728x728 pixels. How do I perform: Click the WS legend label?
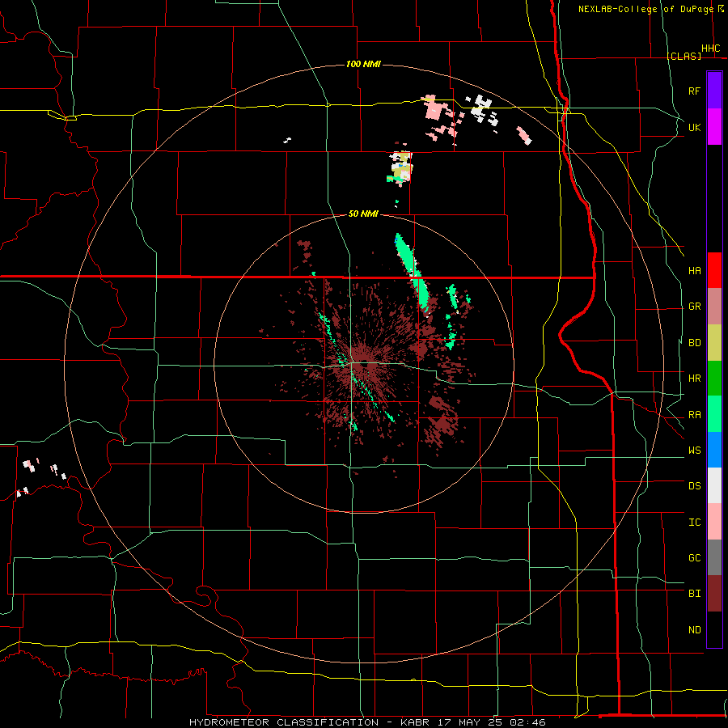coord(694,450)
